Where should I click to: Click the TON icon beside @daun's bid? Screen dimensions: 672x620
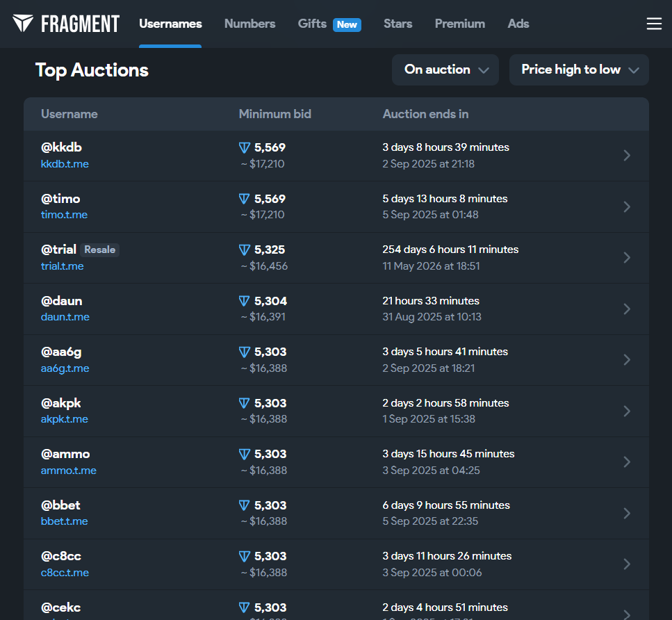[x=244, y=301]
